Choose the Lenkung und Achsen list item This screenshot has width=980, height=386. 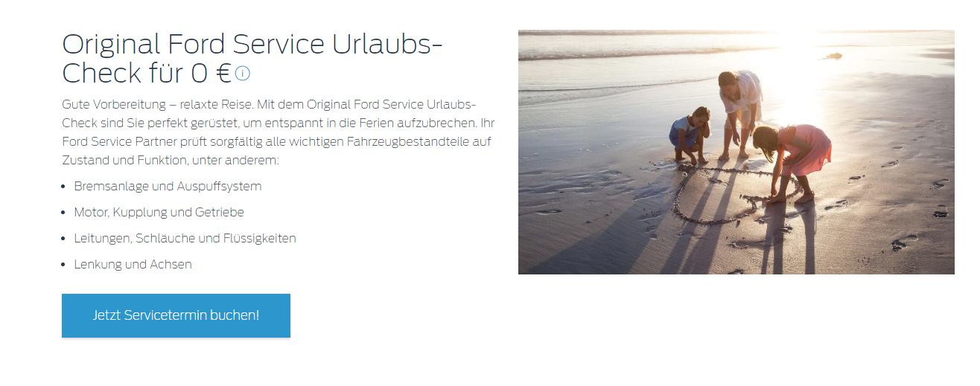[133, 264]
